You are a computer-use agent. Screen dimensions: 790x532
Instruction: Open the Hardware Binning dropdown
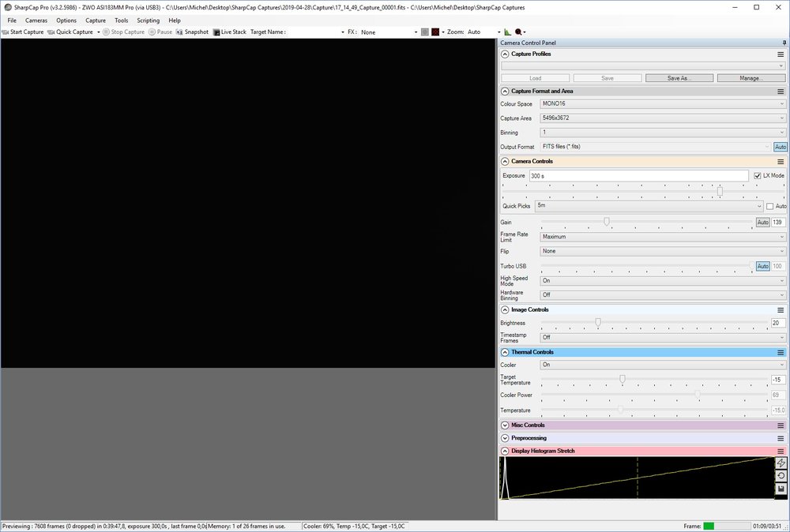[663, 295]
